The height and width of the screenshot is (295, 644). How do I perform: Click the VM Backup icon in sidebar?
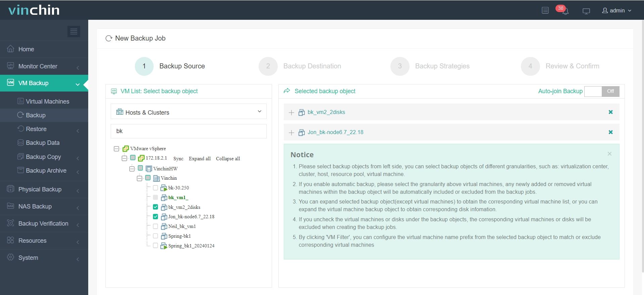[x=11, y=83]
